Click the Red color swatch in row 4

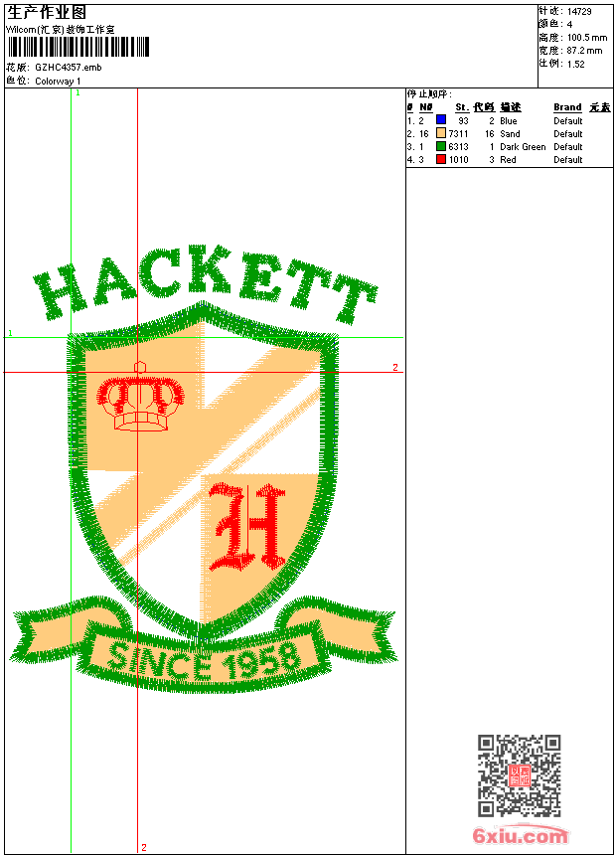[441, 159]
